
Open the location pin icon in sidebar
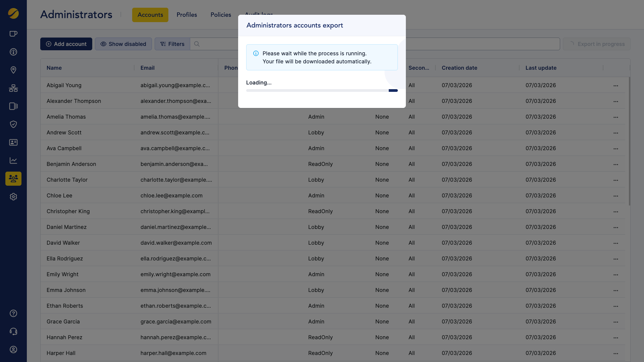coord(13,70)
